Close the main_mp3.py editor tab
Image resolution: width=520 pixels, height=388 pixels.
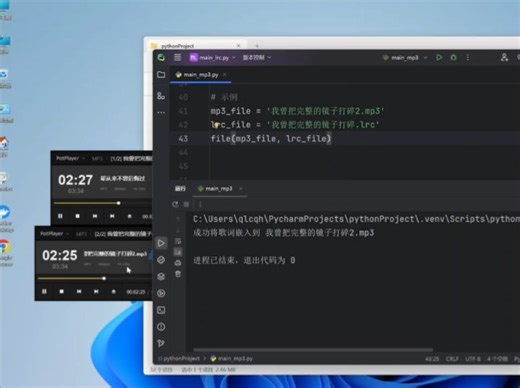pyautogui.click(x=225, y=75)
